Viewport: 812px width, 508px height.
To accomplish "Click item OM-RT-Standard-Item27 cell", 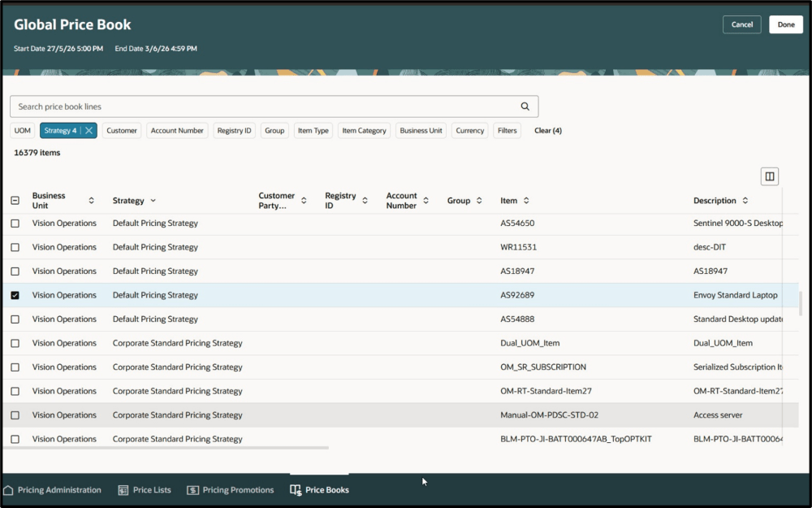I will click(x=546, y=391).
